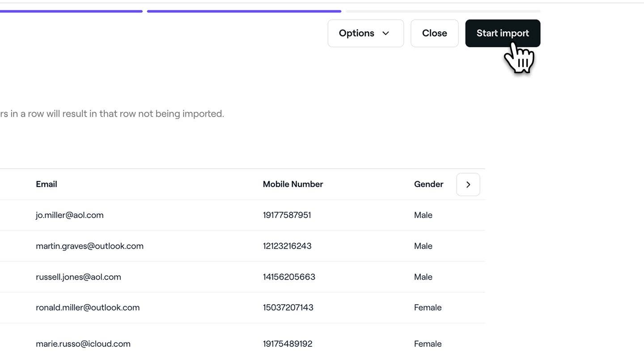Click the row not being imported notice

point(112,114)
